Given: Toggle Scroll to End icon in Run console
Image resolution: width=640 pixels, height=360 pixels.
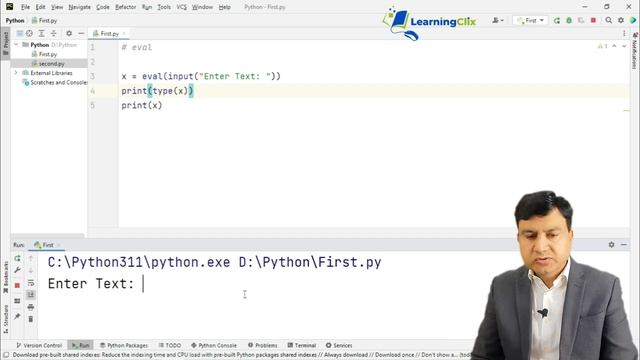Looking at the screenshot, I should 31,294.
